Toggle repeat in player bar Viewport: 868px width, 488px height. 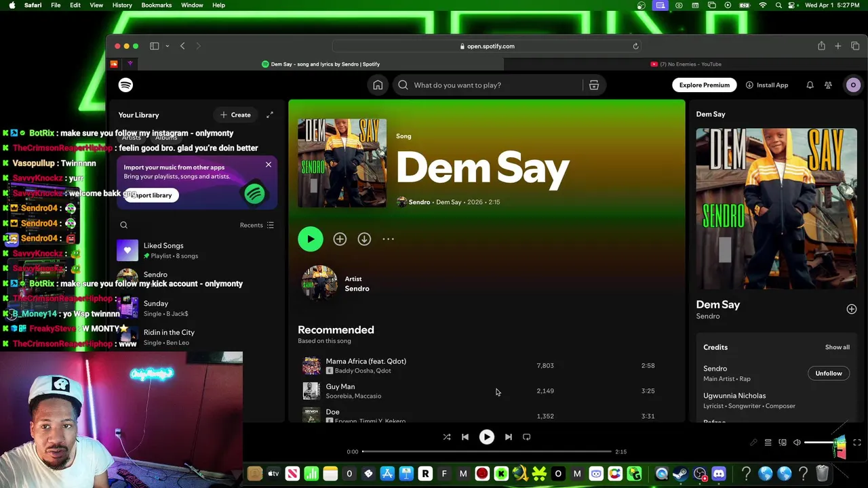tap(526, 437)
